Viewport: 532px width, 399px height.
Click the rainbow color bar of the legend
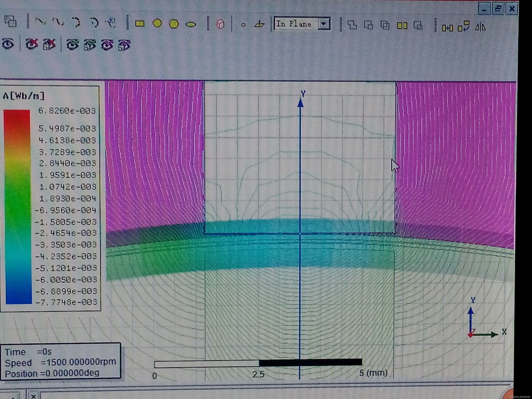click(18, 207)
